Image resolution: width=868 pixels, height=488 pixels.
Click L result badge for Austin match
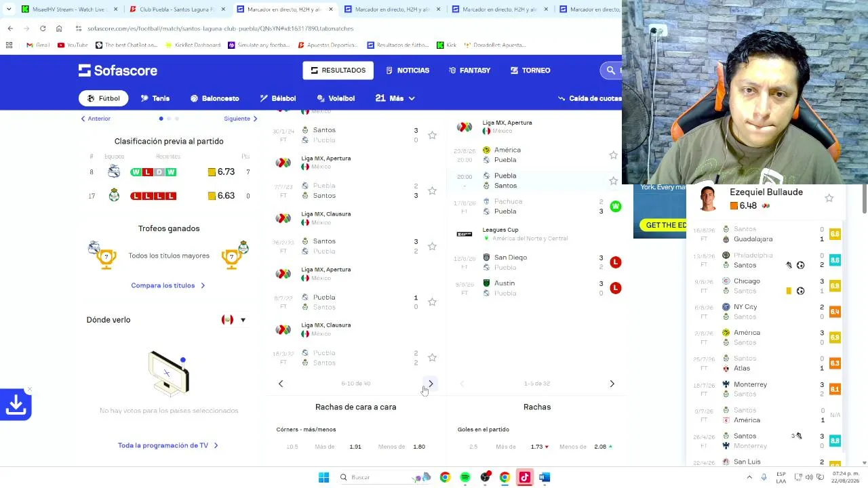click(615, 288)
